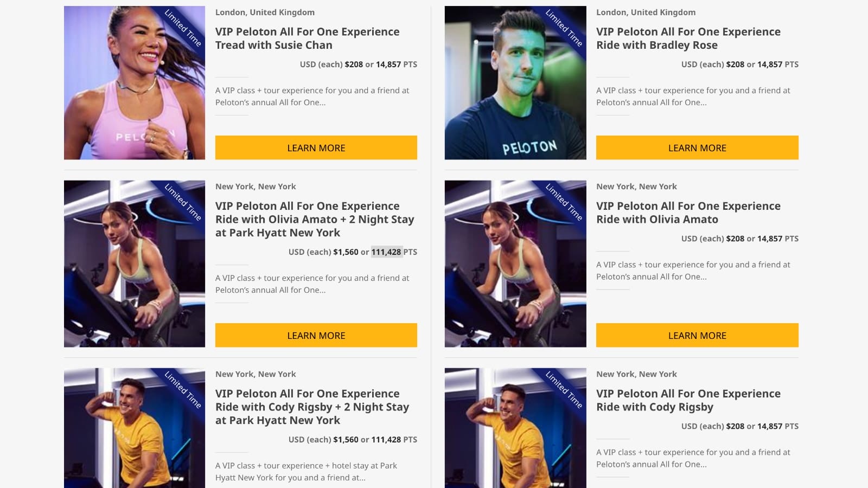Screen dimensions: 868x488
Task: Click Limited Time ribbon on Bradley Rose image
Action: 564,28
